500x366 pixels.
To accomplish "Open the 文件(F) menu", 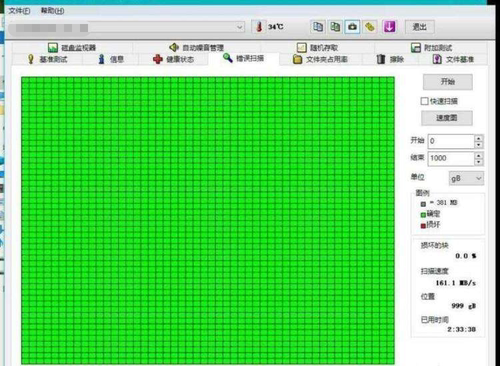I will (x=19, y=11).
